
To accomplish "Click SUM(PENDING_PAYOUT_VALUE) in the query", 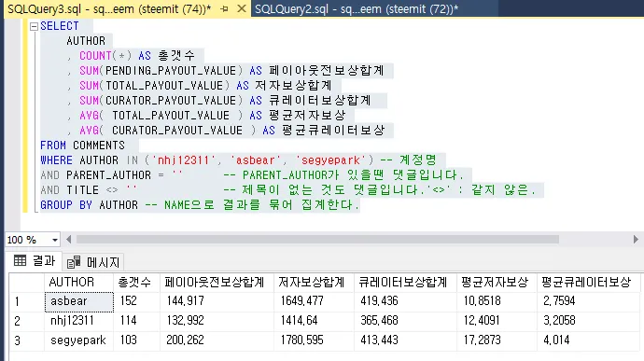I will tap(161, 71).
